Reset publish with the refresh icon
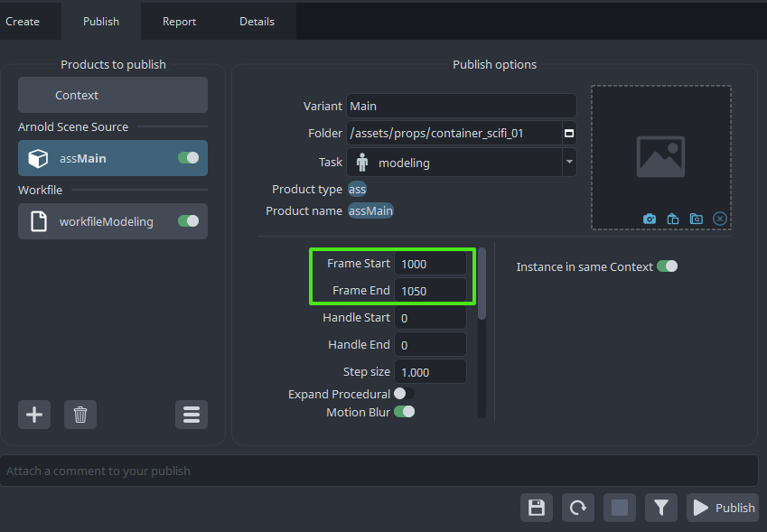767x532 pixels. tap(578, 508)
